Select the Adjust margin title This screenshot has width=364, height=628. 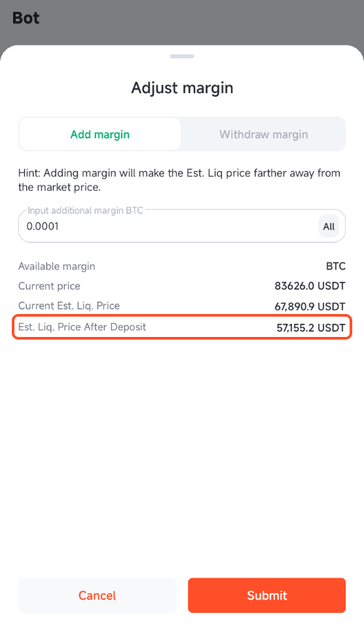click(x=182, y=88)
